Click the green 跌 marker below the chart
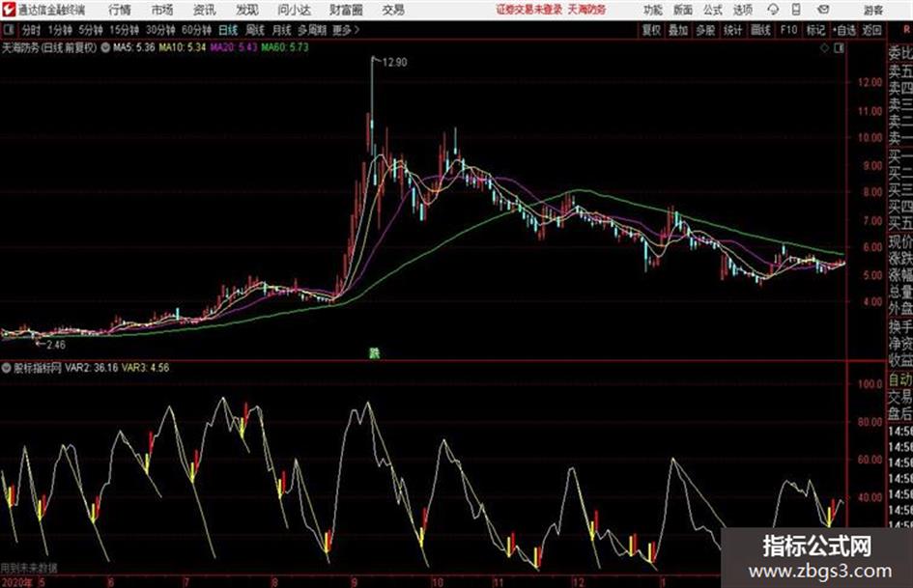This screenshot has height=588, width=913. (375, 352)
